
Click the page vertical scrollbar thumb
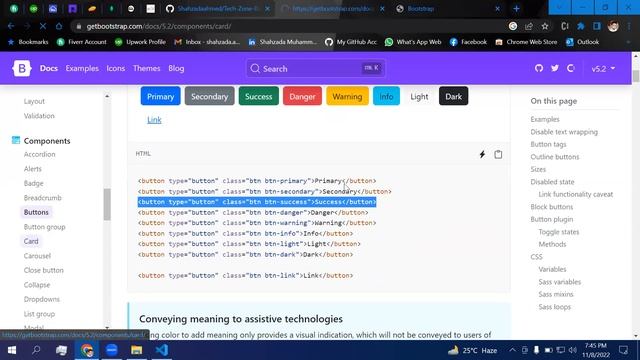click(636, 76)
